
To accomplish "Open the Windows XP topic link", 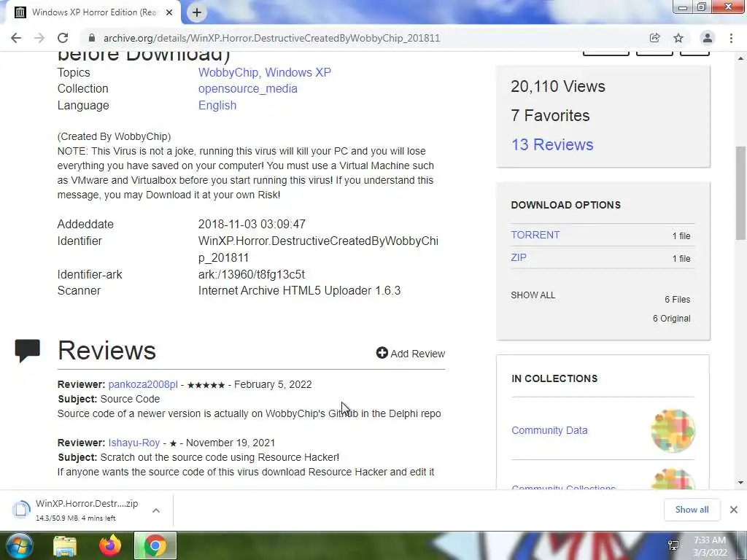I will pyautogui.click(x=298, y=72).
